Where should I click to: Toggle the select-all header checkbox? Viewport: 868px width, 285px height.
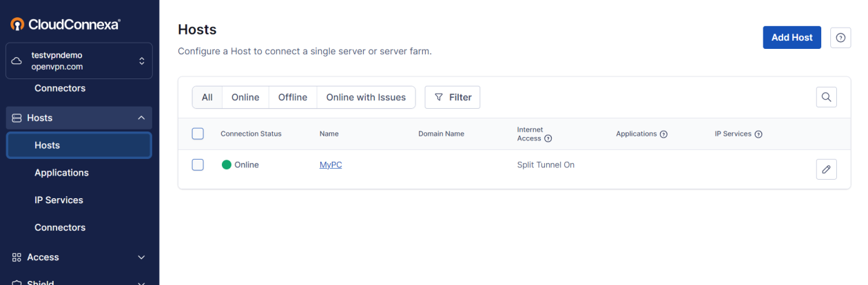coord(198,134)
